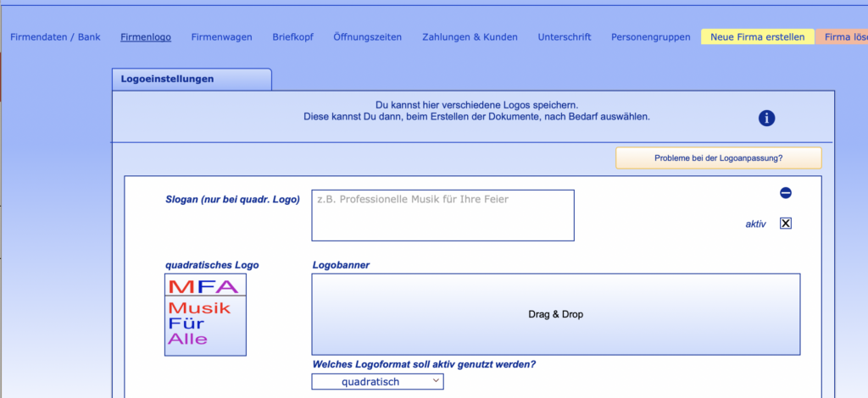Click Probleme bei der Logoanpassung? button
Viewport: 868px width, 398px height.
tap(719, 158)
